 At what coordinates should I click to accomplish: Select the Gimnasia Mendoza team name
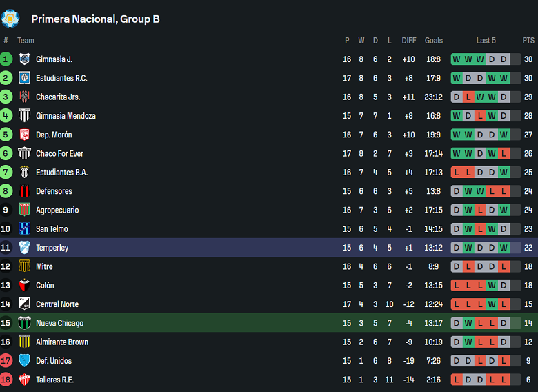click(66, 116)
